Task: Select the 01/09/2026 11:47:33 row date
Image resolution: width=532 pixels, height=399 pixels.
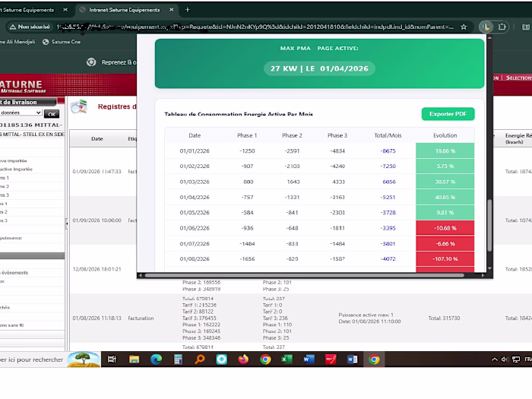Action: (x=97, y=172)
